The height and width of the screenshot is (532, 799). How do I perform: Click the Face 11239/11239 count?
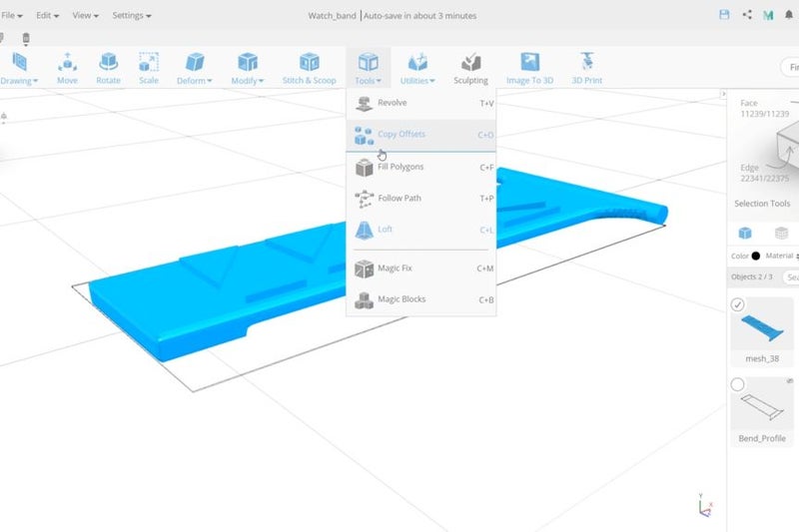(x=764, y=109)
